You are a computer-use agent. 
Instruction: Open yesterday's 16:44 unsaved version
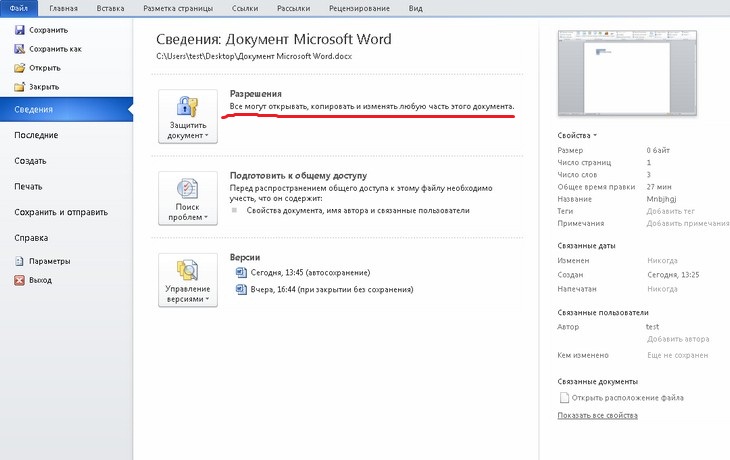coord(331,289)
